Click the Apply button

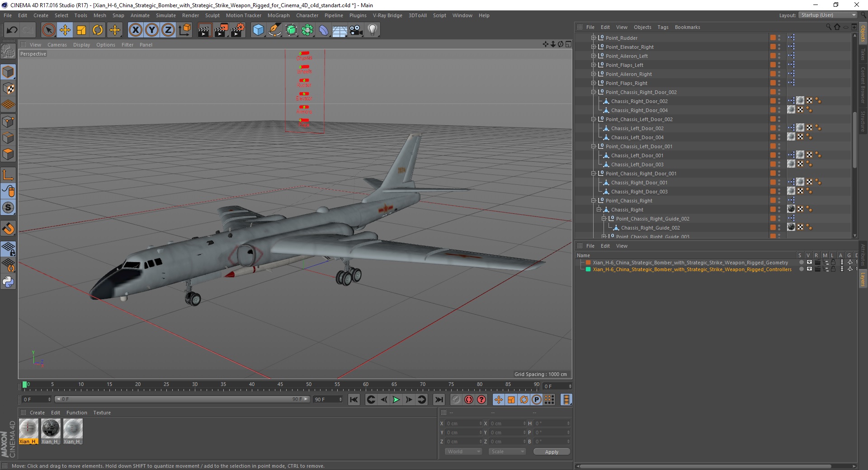552,451
